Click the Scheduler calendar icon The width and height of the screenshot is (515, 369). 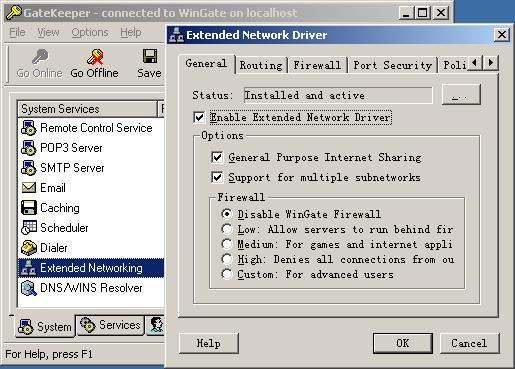(x=29, y=228)
